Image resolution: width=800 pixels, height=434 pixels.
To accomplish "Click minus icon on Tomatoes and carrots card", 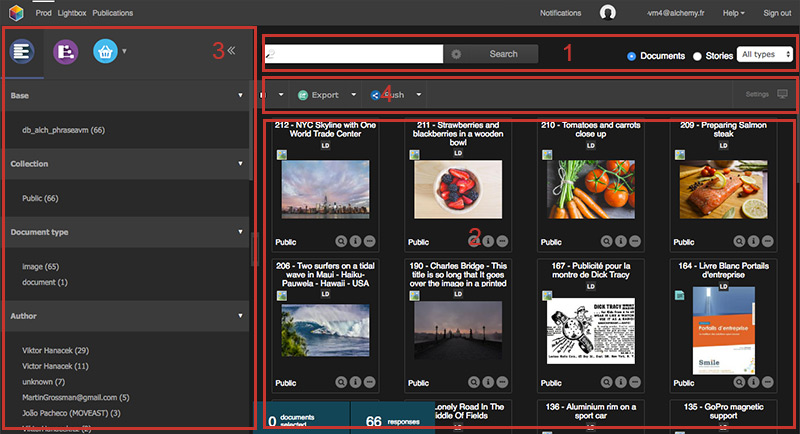I will pyautogui.click(x=635, y=241).
